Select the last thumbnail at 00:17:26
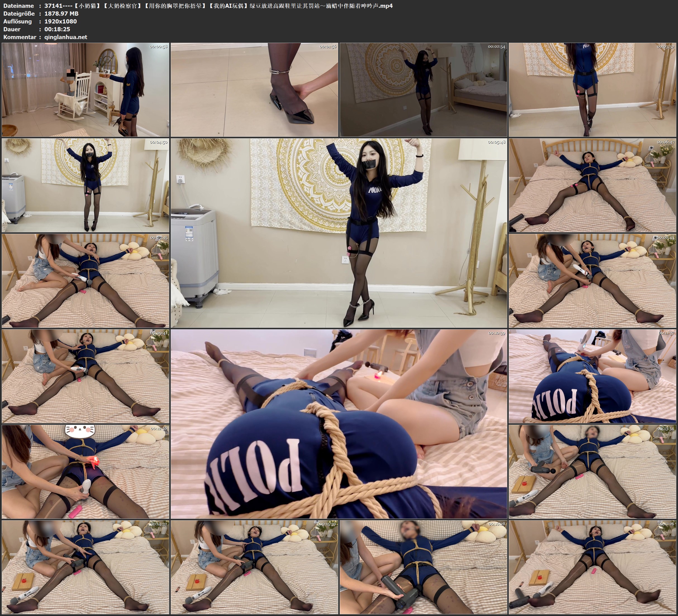The width and height of the screenshot is (678, 616). (592, 567)
